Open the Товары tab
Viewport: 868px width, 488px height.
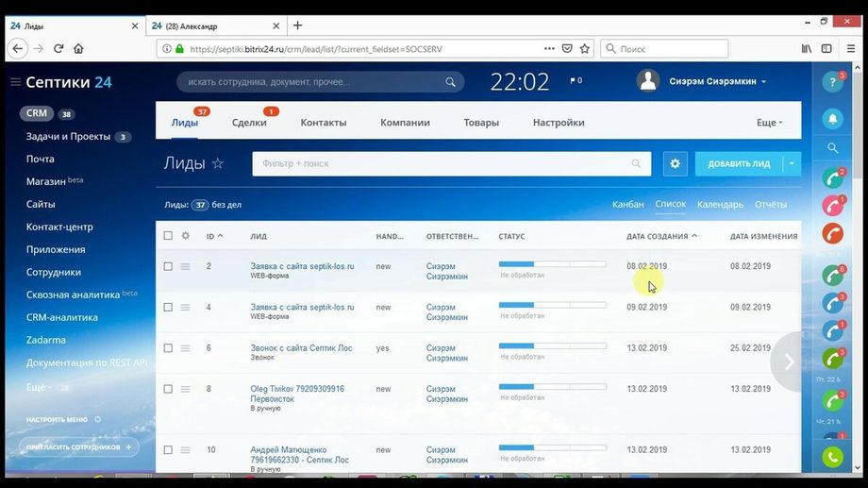coord(481,123)
